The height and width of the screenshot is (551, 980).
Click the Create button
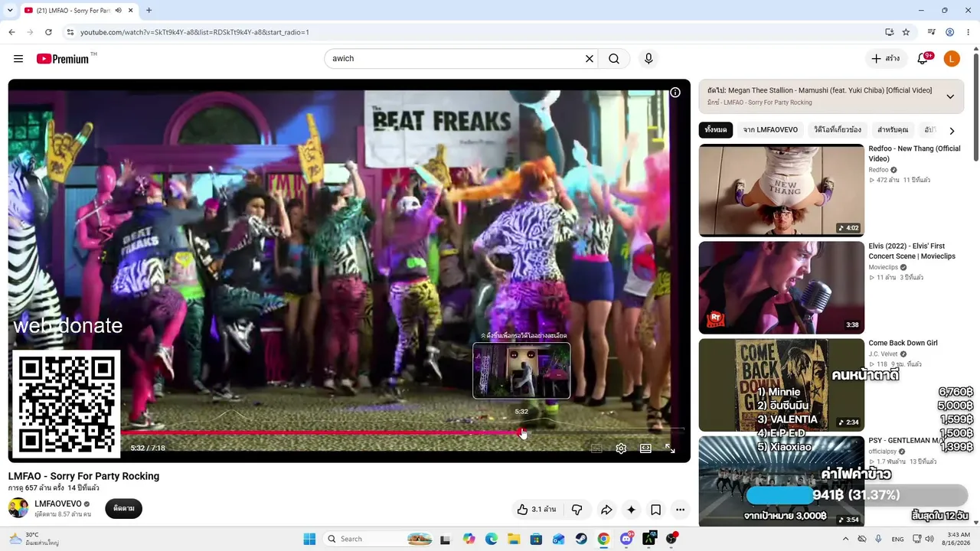(886, 59)
